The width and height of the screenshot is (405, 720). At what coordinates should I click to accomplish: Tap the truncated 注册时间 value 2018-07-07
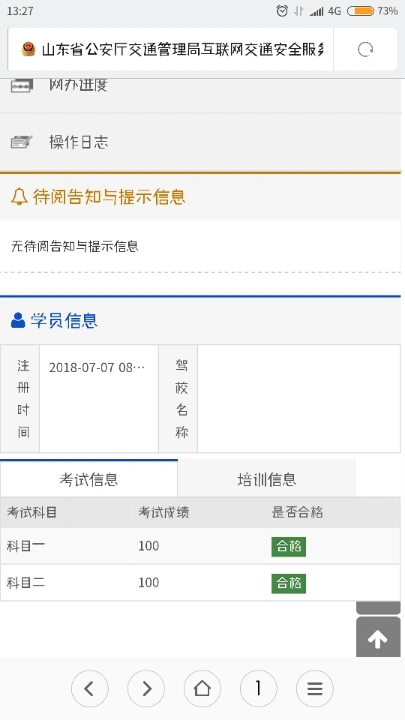coord(97,367)
